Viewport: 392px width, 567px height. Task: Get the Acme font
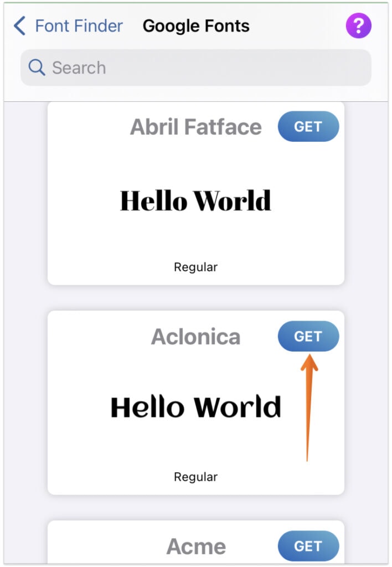[x=308, y=545]
